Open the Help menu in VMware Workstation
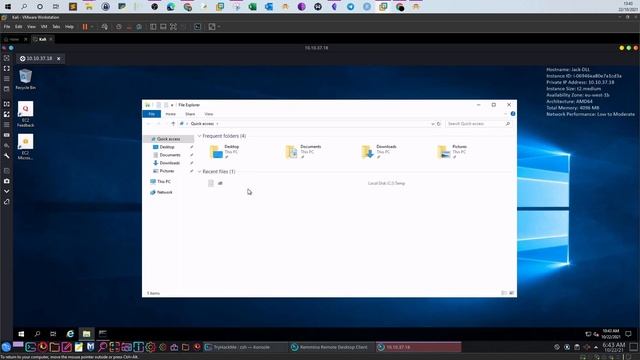 point(69,27)
